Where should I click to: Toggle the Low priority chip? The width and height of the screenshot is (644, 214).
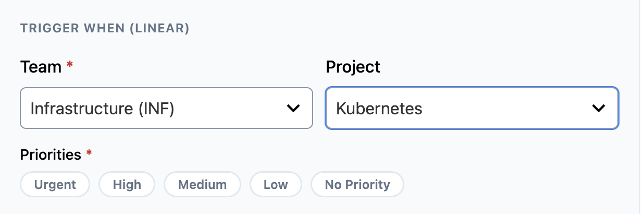(x=276, y=184)
